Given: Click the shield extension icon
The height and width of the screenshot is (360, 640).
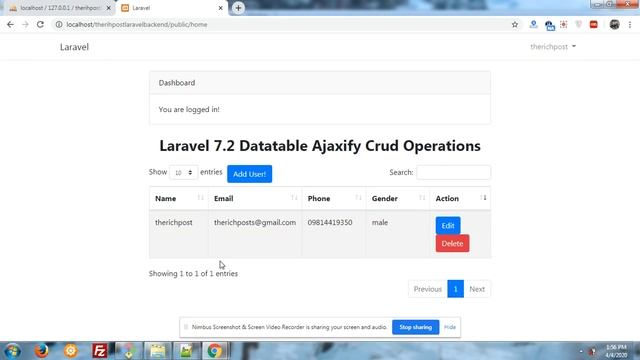Looking at the screenshot, I should click(x=579, y=24).
